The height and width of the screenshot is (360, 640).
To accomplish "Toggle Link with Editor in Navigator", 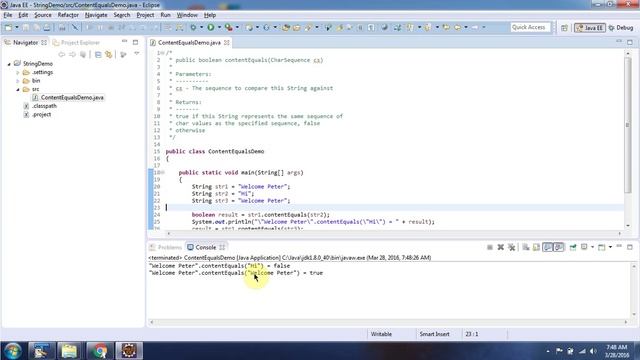I will click(x=109, y=54).
